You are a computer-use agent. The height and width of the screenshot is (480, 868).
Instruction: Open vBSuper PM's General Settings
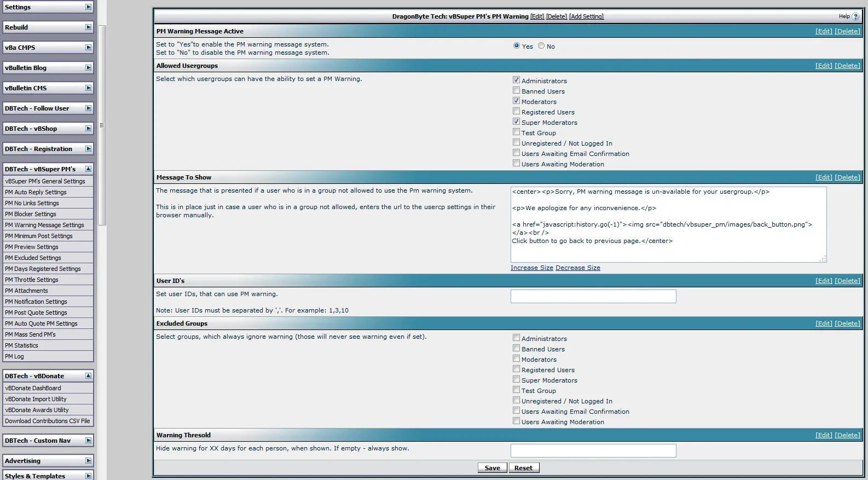[45, 181]
